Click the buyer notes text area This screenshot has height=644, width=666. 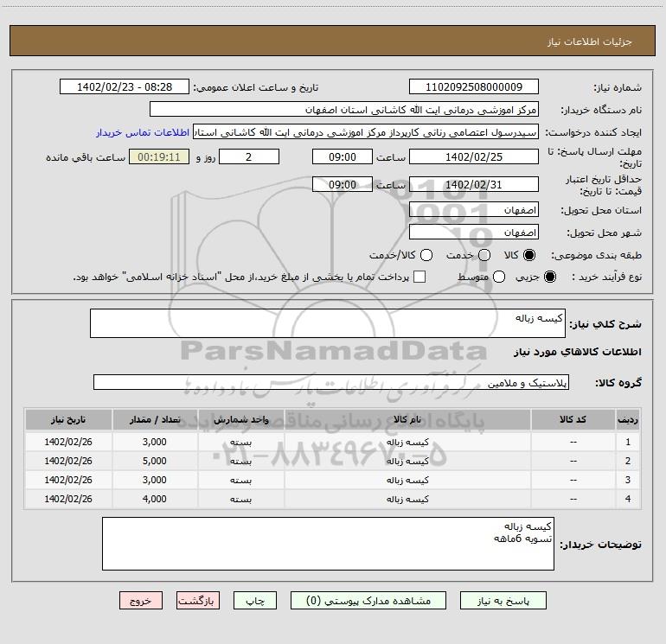click(328, 544)
